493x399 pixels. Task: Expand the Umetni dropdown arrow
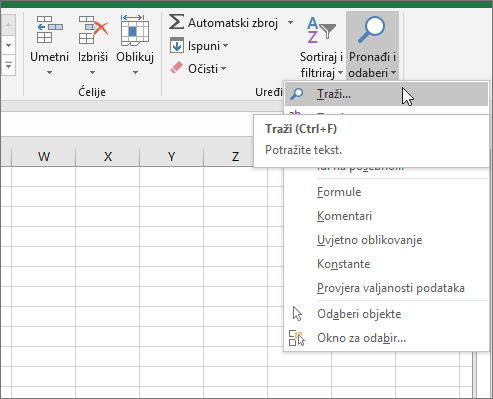tap(49, 72)
